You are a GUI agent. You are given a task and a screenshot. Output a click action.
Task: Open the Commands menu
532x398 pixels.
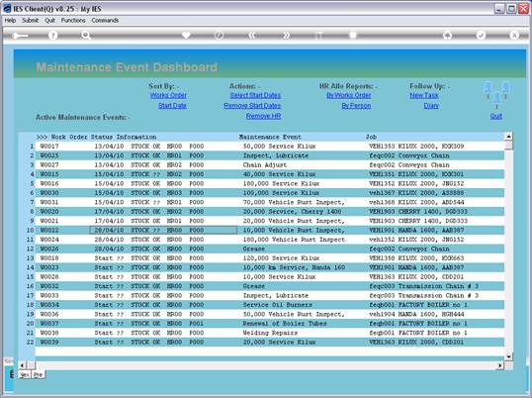(105, 21)
